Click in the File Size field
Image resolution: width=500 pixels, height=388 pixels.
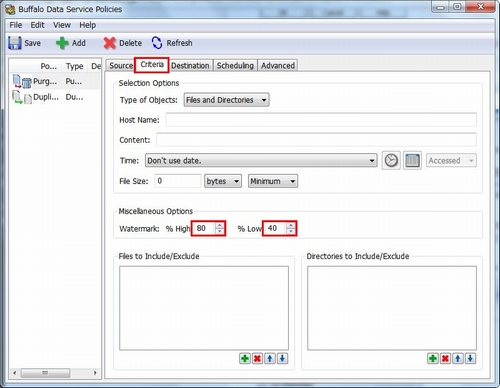(x=178, y=181)
